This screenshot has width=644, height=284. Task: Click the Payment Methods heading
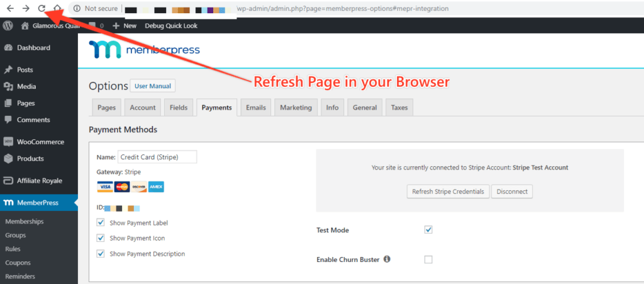[123, 130]
